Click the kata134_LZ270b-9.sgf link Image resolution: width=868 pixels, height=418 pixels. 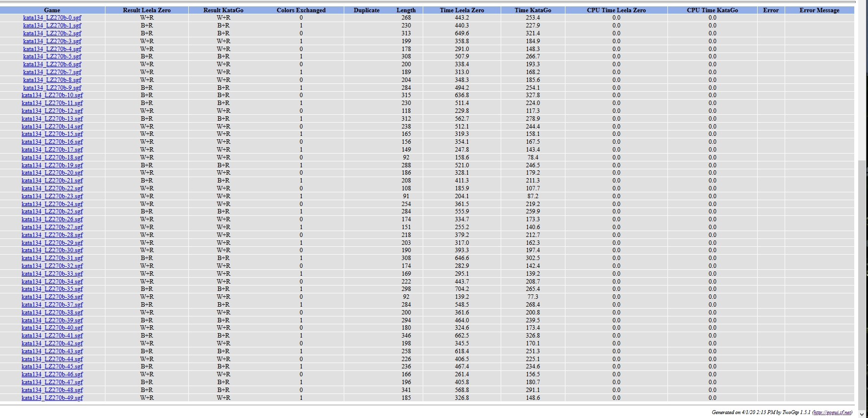(52, 88)
